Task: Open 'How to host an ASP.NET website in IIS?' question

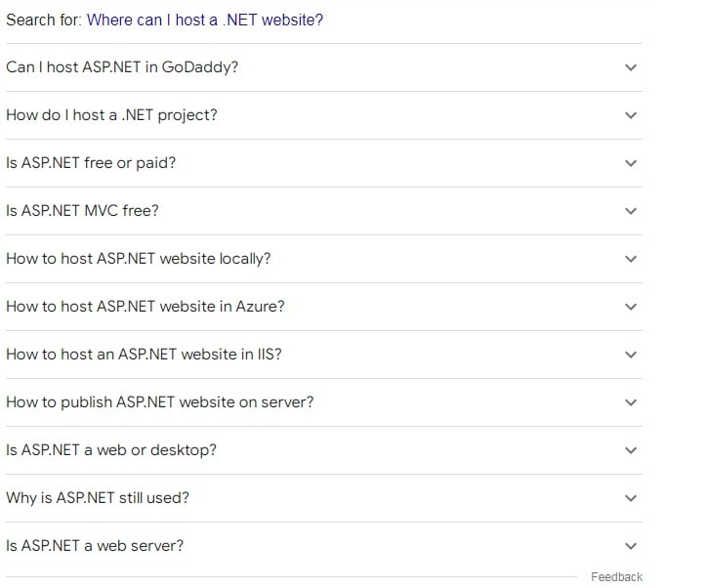Action: tap(144, 355)
